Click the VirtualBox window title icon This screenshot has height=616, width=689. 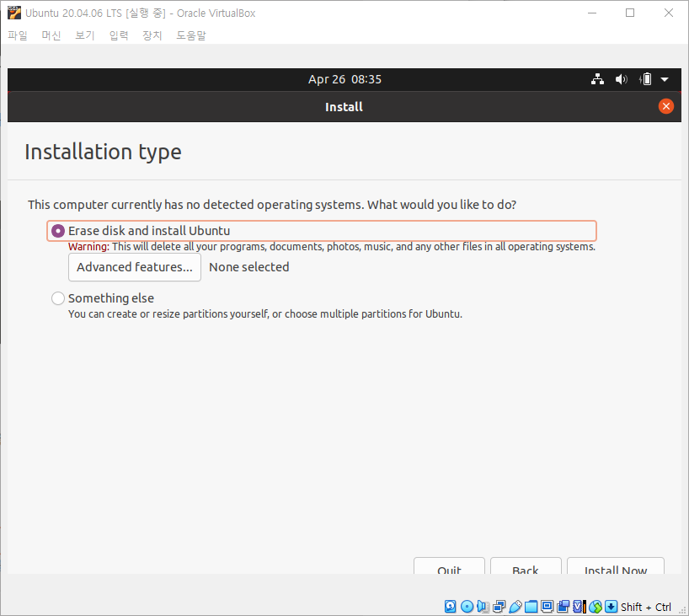(x=14, y=13)
